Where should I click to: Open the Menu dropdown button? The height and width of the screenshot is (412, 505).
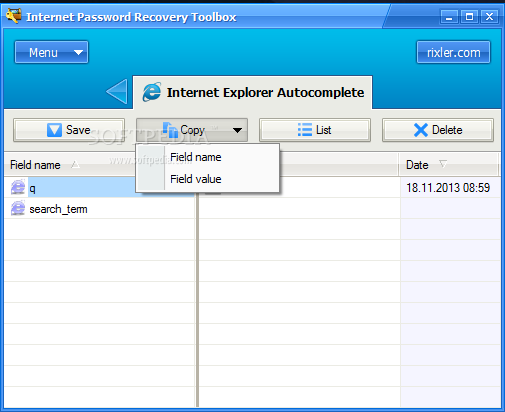51,52
